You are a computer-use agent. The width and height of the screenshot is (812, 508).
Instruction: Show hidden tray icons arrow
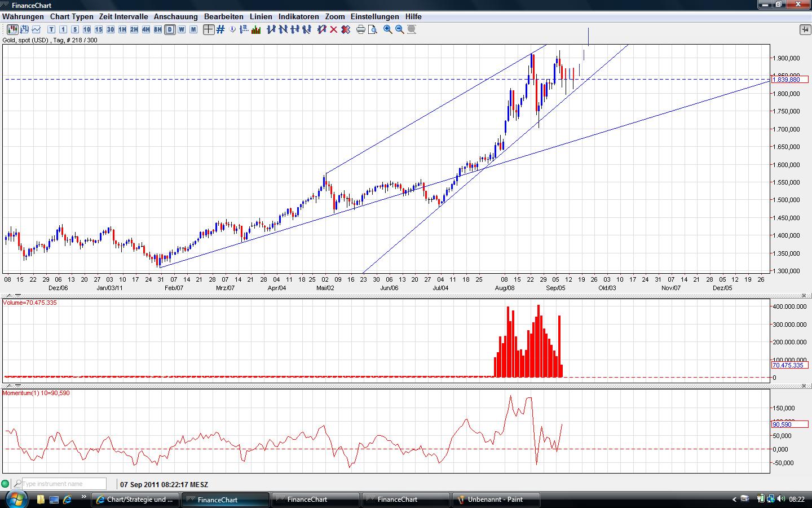(734, 500)
